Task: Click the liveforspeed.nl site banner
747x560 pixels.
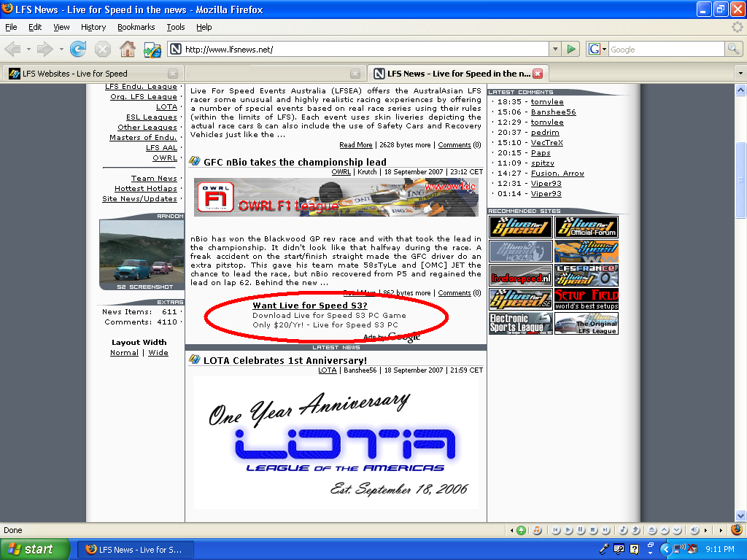Action: pyautogui.click(x=521, y=275)
